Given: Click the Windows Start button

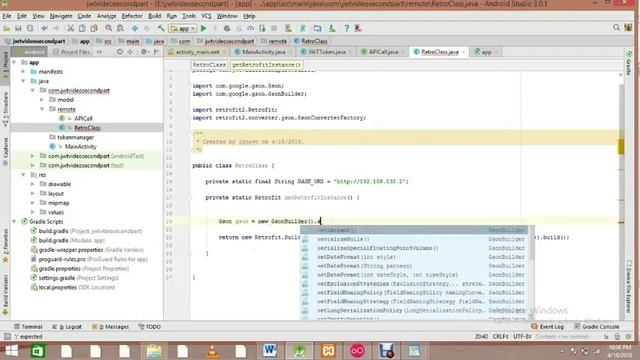Looking at the screenshot, I should 11,351.
